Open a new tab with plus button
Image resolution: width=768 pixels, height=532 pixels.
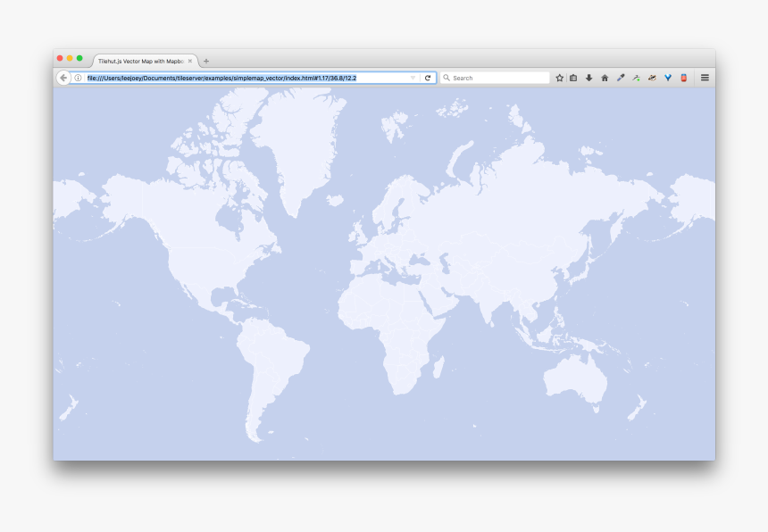click(x=206, y=62)
